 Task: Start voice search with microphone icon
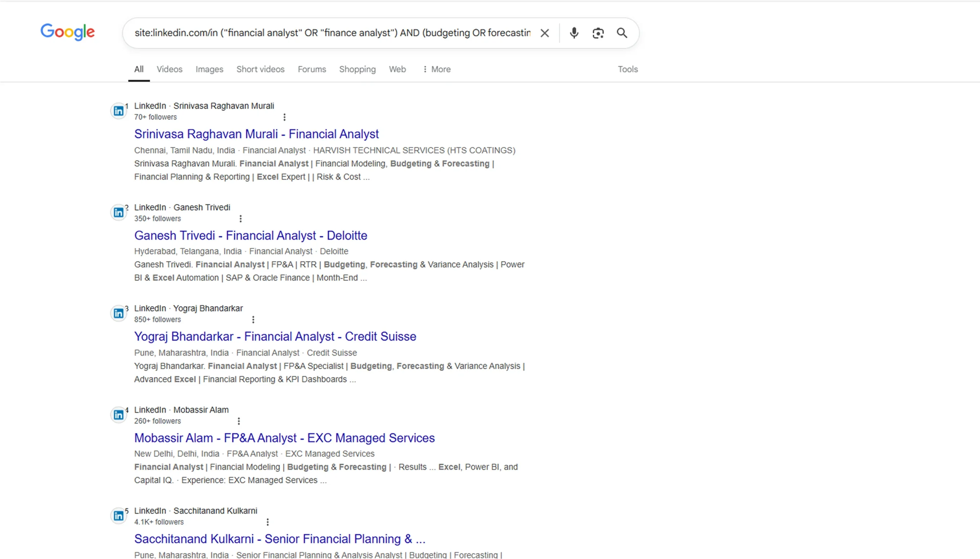click(x=574, y=33)
